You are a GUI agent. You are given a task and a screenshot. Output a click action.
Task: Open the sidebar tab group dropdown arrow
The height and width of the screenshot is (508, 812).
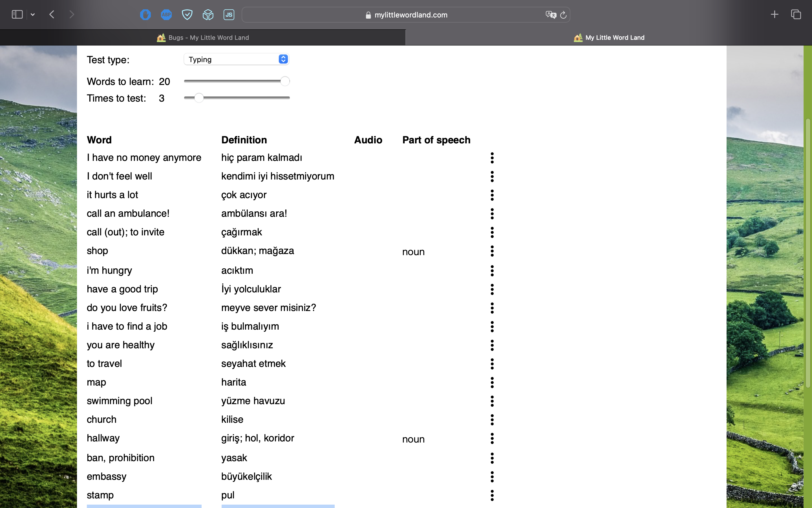[32, 14]
